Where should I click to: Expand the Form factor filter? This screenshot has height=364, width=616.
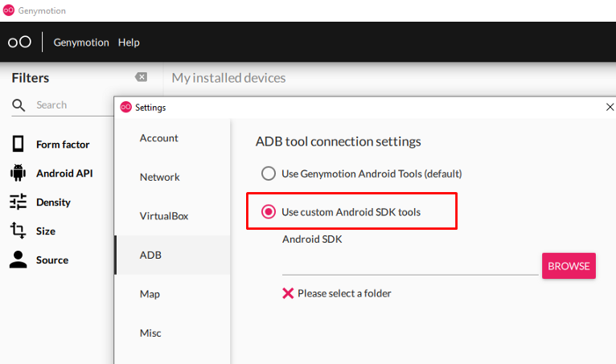[x=63, y=145]
